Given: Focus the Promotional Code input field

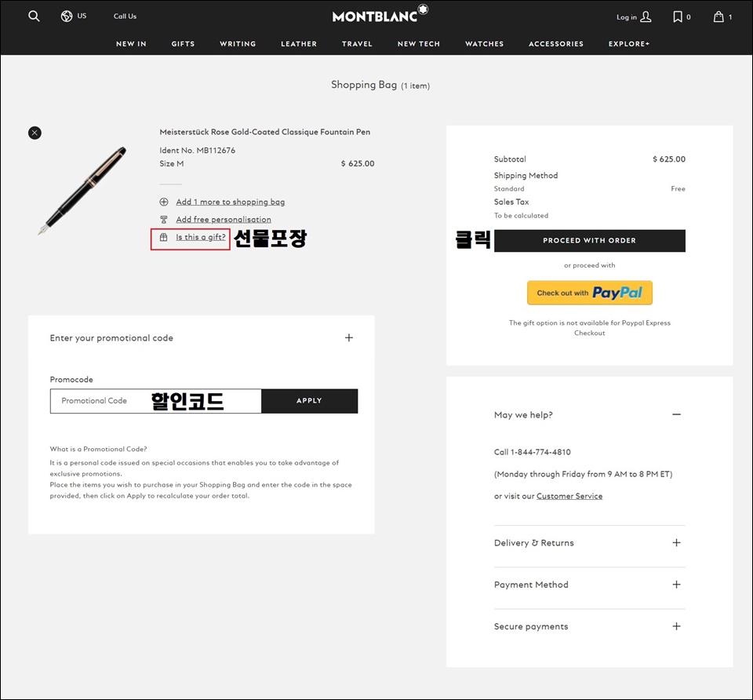Looking at the screenshot, I should pos(155,401).
